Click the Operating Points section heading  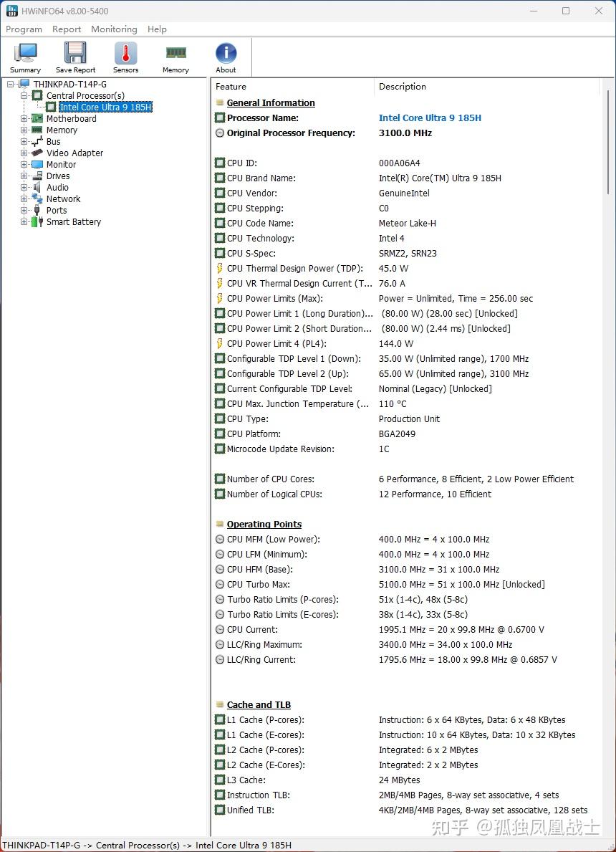click(264, 525)
